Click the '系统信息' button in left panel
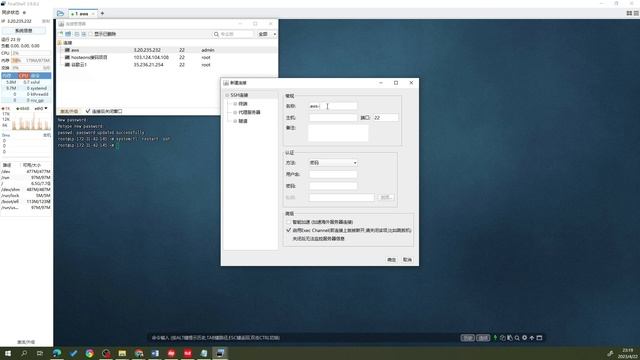Viewport: 640px width, 360px height. [x=24, y=31]
